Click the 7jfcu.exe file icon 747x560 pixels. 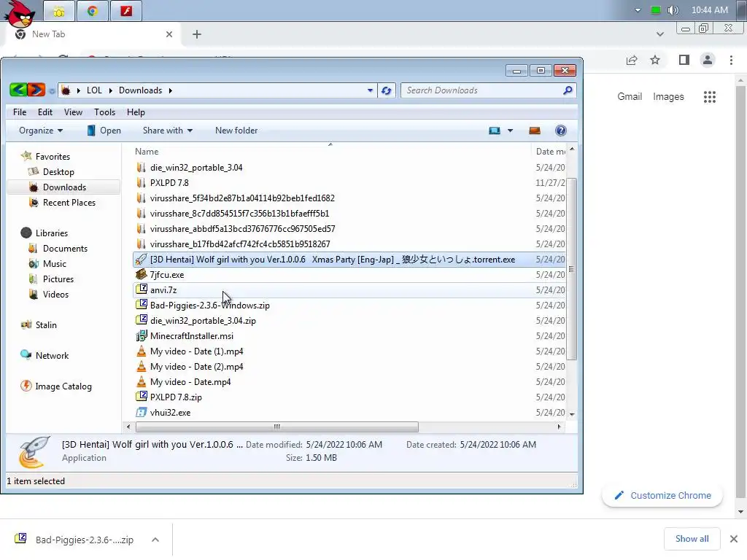141,274
